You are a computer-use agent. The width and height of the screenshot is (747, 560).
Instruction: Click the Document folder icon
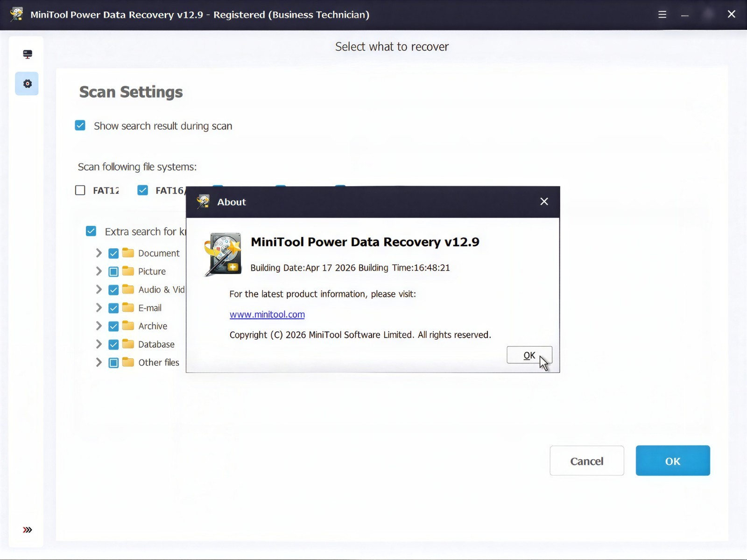point(128,253)
